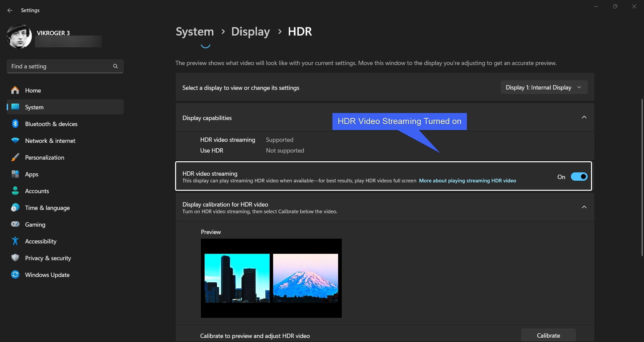Open Time & language settings
The width and height of the screenshot is (644, 342).
click(65, 208)
